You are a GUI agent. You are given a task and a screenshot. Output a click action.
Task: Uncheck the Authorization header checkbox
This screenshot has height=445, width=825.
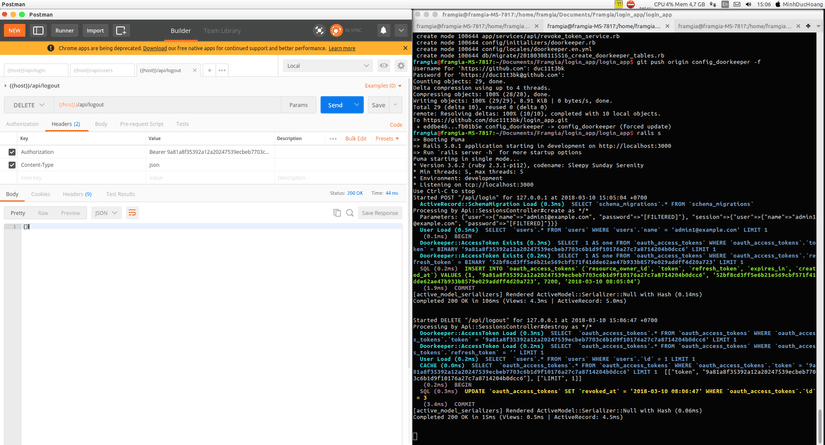pyautogui.click(x=12, y=152)
